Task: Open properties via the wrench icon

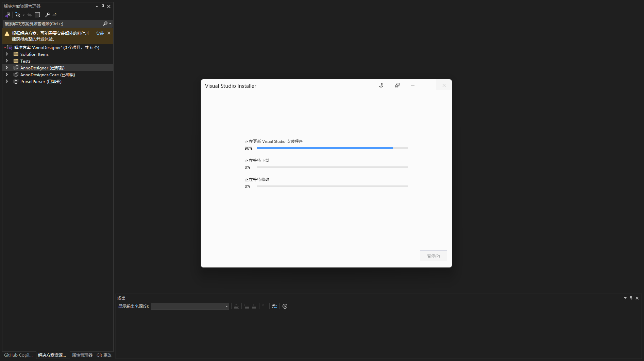Action: click(x=47, y=15)
